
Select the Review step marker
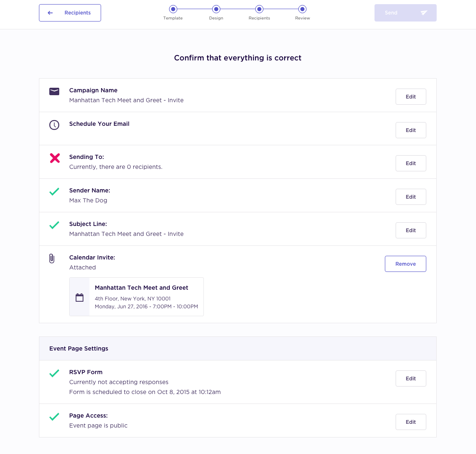point(302,9)
